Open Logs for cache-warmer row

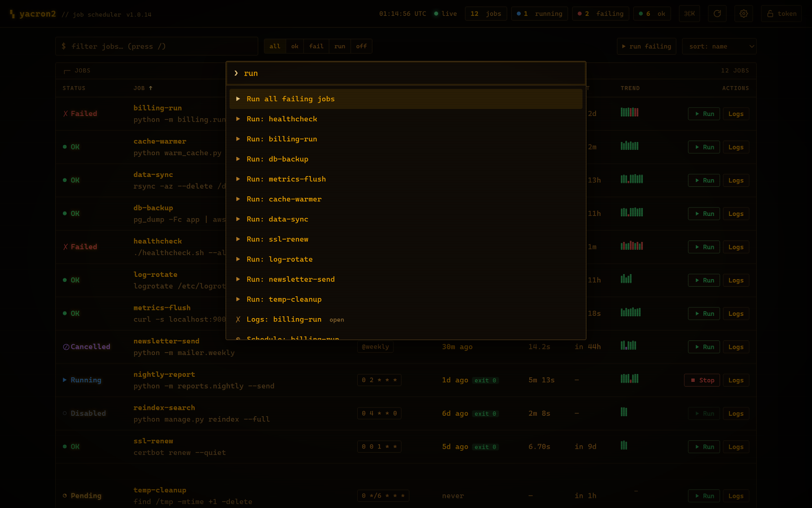tap(736, 147)
